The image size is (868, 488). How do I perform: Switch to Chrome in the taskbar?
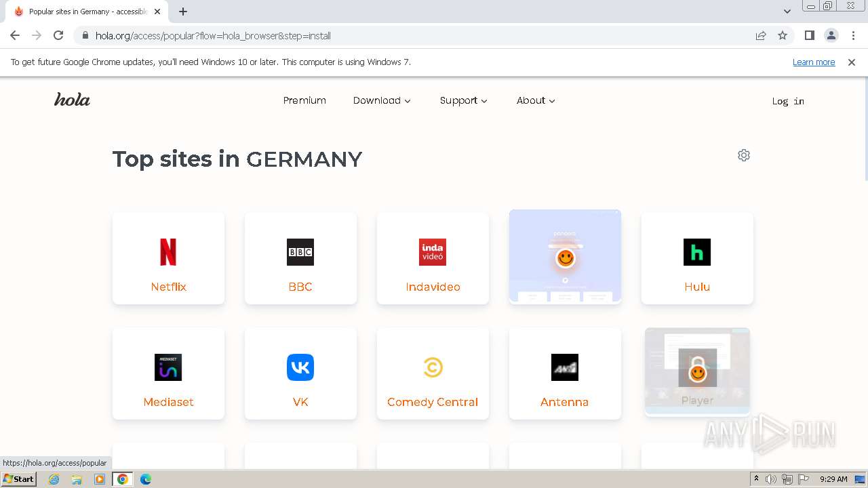[123, 479]
